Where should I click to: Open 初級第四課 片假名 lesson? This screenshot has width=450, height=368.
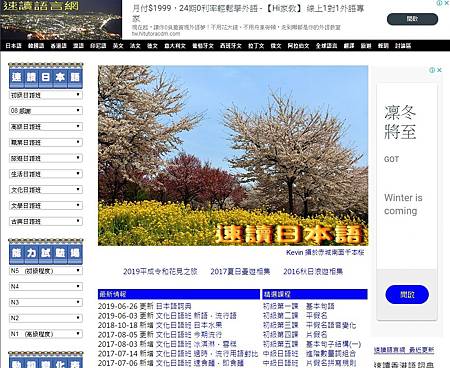(295, 334)
